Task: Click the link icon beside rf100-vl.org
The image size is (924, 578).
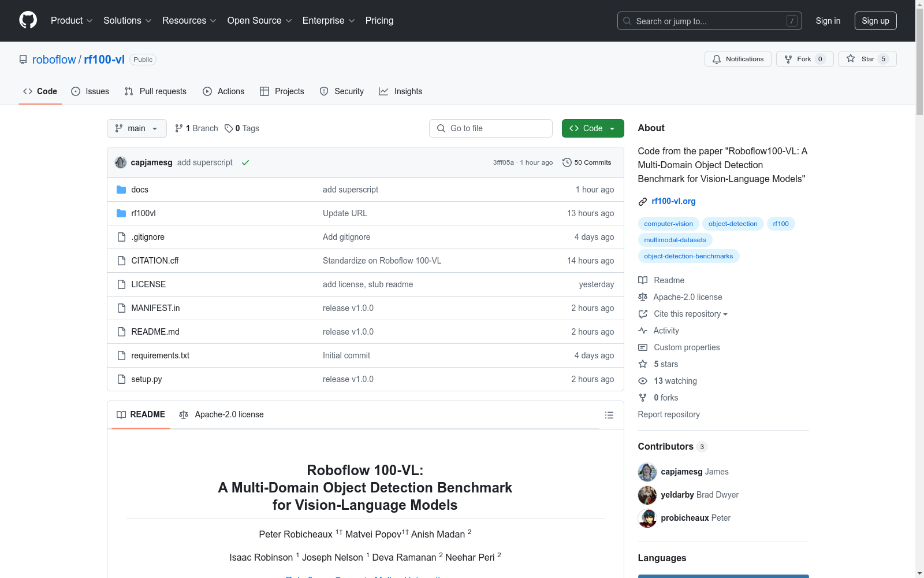Action: pyautogui.click(x=643, y=202)
